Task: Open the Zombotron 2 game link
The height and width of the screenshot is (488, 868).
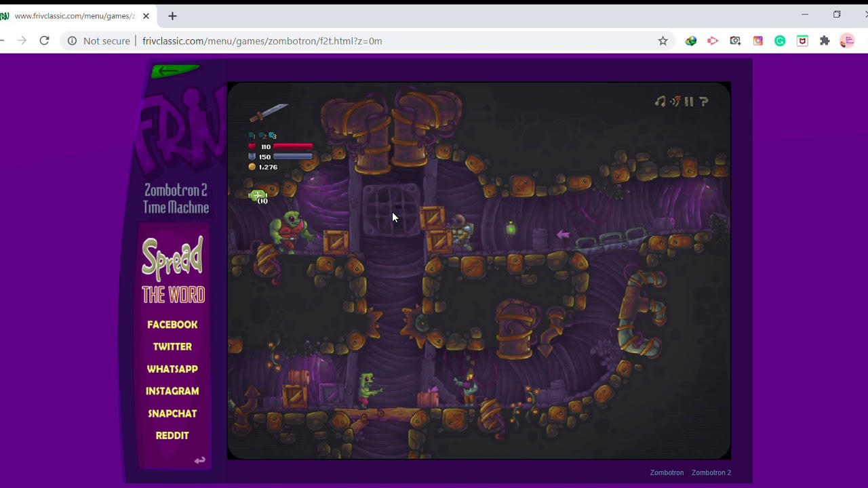Action: (x=711, y=472)
